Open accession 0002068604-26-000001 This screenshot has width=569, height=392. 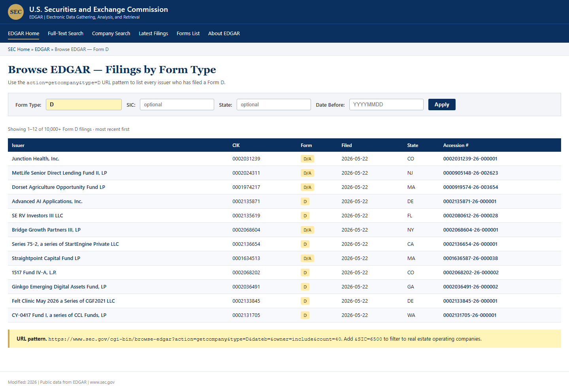click(471, 230)
